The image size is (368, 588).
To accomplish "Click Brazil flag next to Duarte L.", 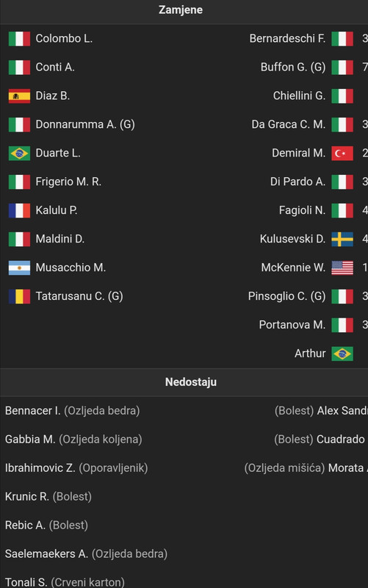I will [19, 154].
